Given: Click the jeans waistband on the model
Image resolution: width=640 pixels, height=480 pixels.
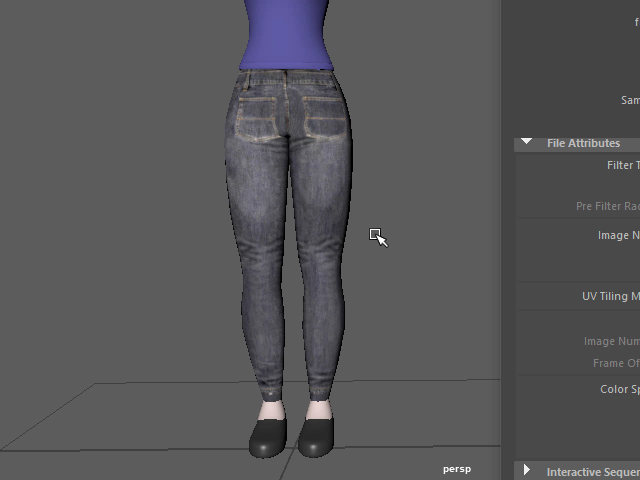Looking at the screenshot, I should pyautogui.click(x=288, y=76).
